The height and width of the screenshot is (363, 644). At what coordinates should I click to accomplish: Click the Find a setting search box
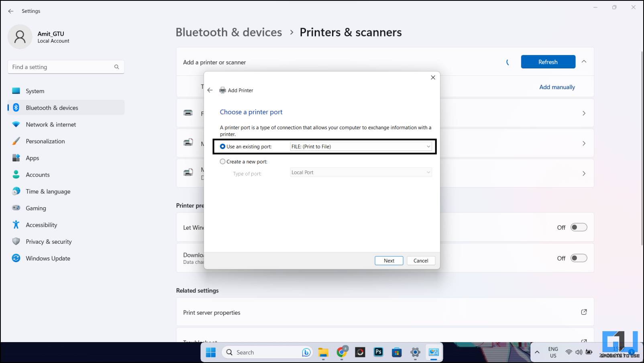(66, 67)
